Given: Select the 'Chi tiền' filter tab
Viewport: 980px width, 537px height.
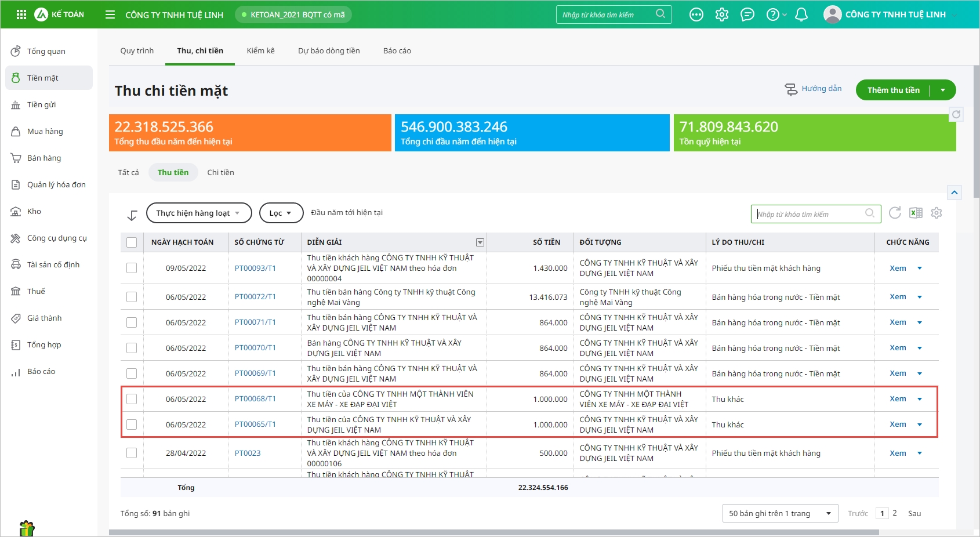Looking at the screenshot, I should [220, 172].
